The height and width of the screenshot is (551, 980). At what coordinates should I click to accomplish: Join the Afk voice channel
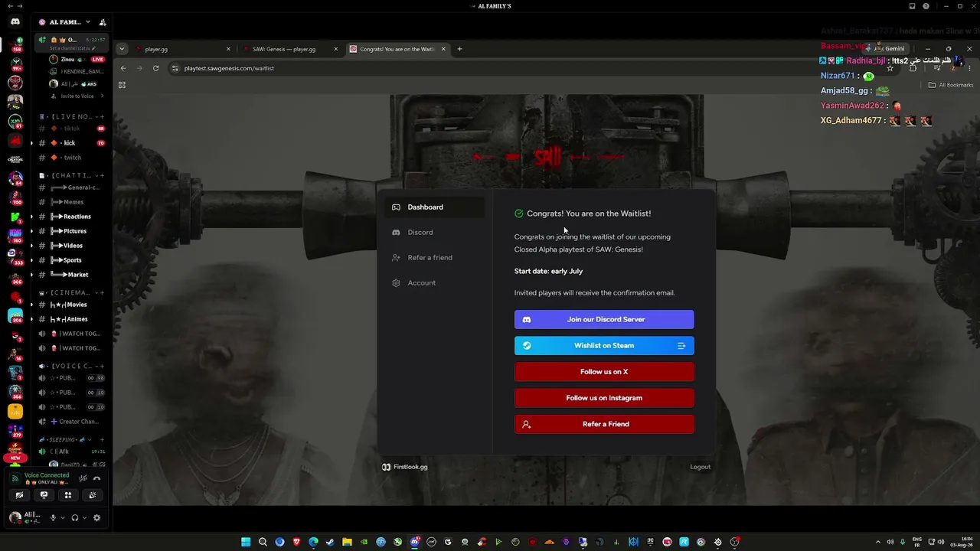coord(71,452)
